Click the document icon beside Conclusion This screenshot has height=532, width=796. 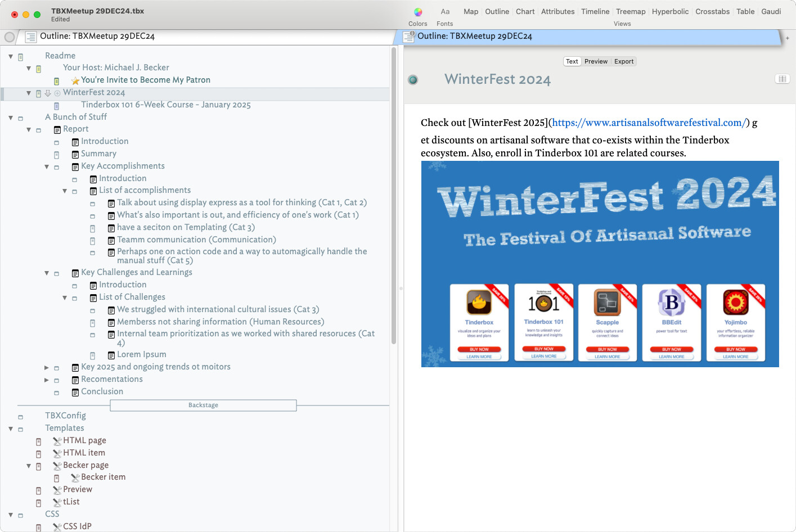pos(75,393)
